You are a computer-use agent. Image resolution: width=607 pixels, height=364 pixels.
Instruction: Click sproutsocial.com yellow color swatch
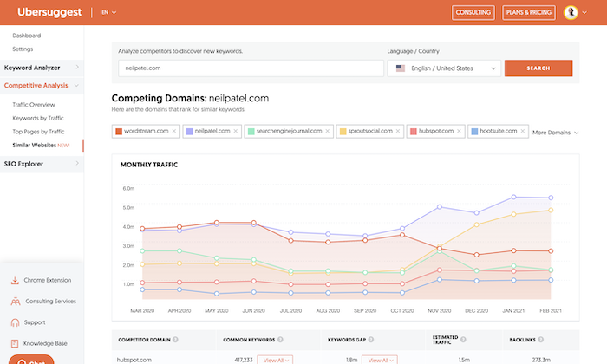click(x=343, y=132)
